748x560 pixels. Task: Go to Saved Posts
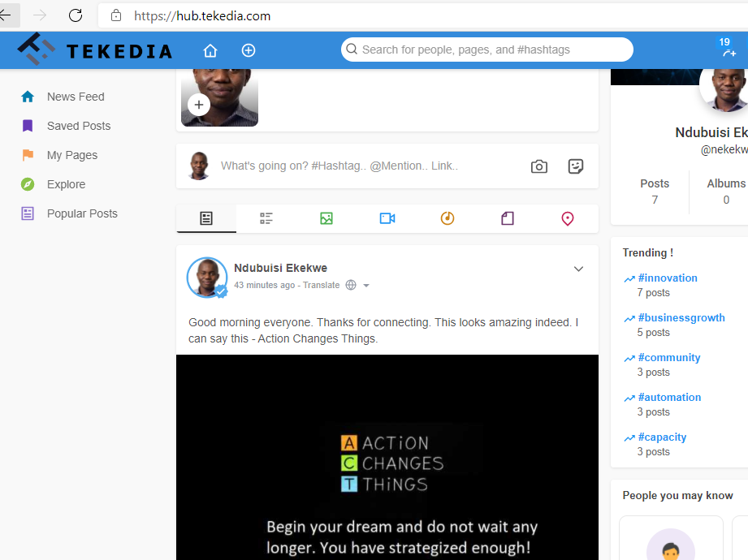(79, 126)
